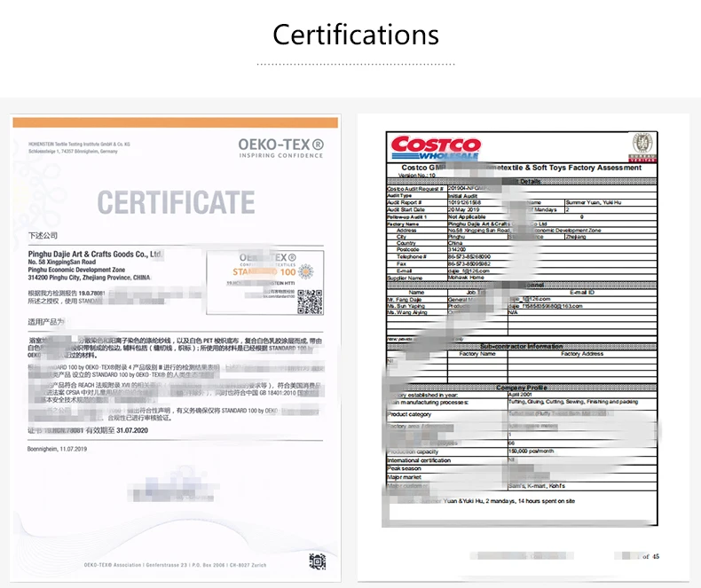Click the OEKO-TEX logo on the certificate
Screen dimensions: 701x588
[280, 148]
